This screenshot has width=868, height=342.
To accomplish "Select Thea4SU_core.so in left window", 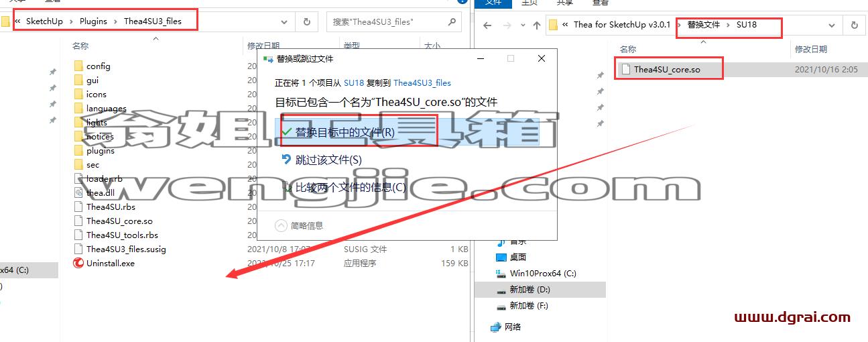I will [x=119, y=221].
